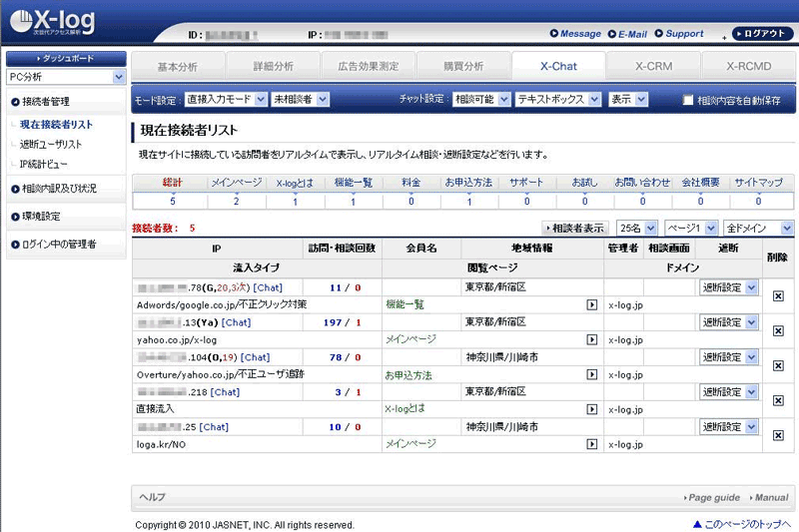
Task: Click the Page guide link
Action: (x=713, y=497)
